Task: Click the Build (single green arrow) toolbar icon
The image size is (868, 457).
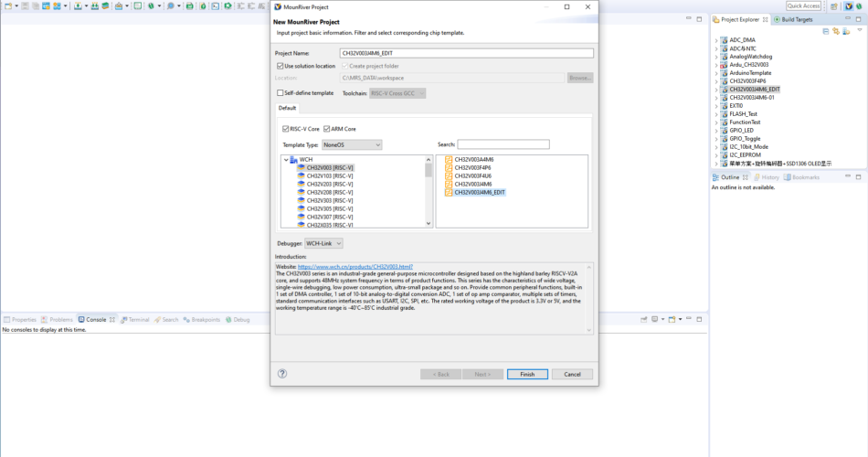Action: click(x=78, y=6)
